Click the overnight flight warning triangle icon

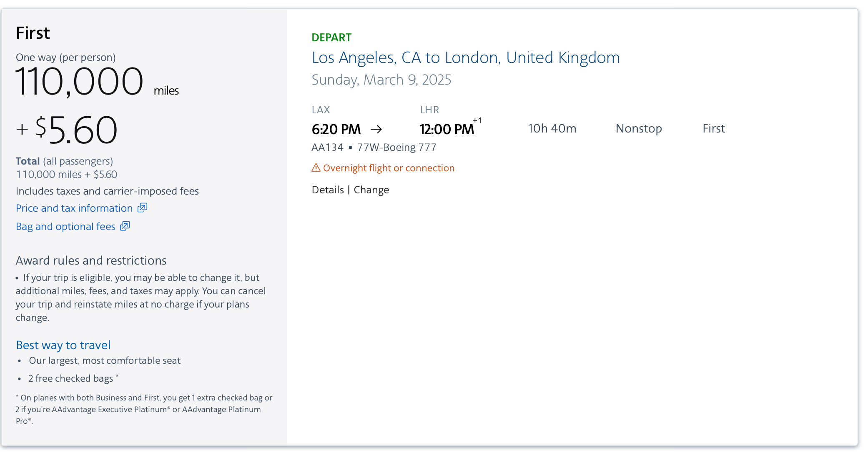pos(316,168)
